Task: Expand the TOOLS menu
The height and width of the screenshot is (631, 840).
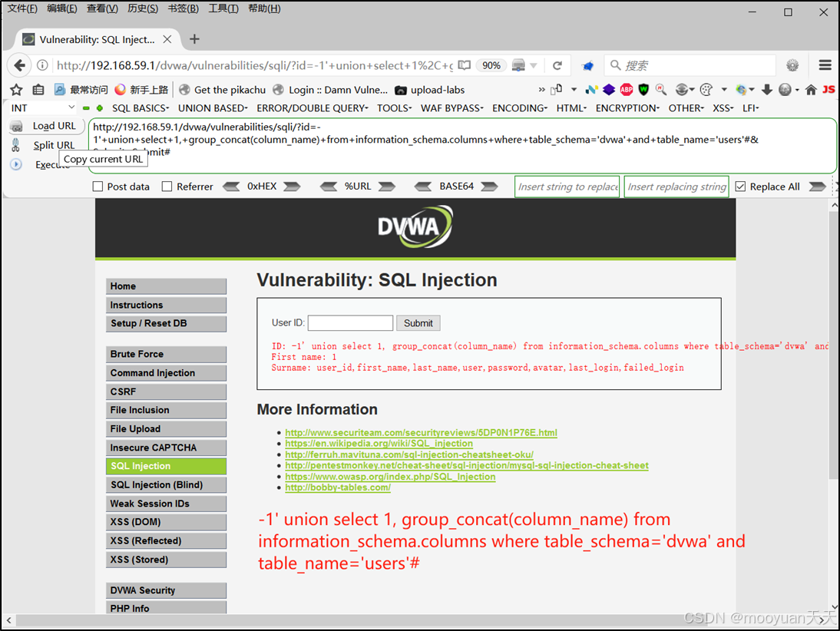Action: pos(395,108)
